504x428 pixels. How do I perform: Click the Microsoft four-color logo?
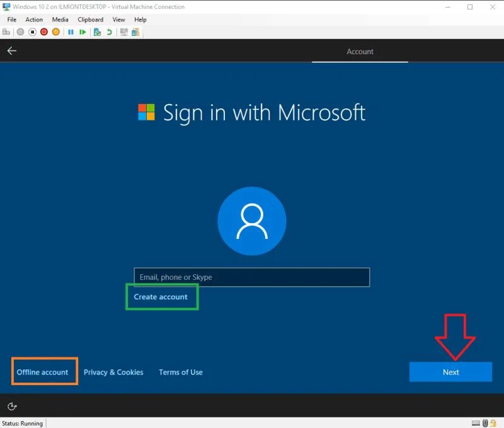point(146,112)
